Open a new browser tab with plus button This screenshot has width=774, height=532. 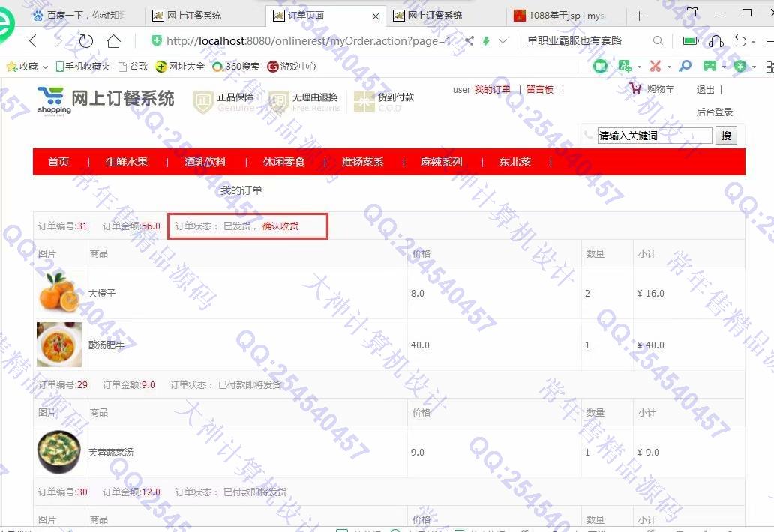point(639,16)
